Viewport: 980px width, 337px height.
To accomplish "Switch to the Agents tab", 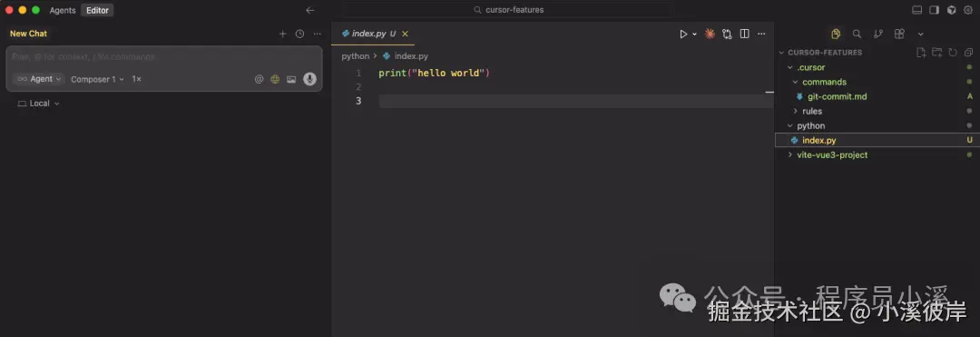I will [63, 10].
